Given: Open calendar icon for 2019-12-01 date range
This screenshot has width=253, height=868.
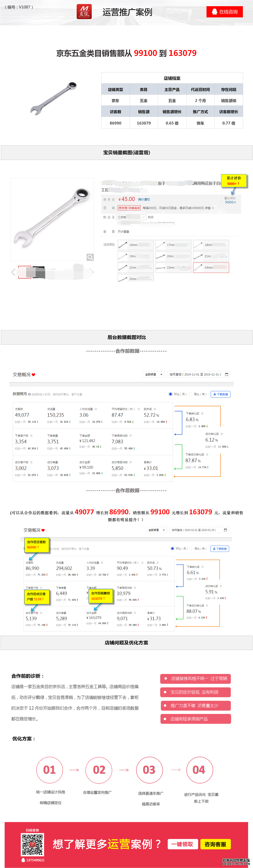Looking at the screenshot, I should tap(227, 374).
